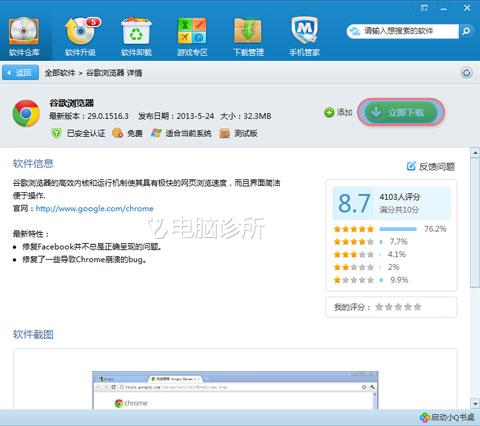480x426 pixels.
Task: Open the 下载管理 download manager tab
Action: [248, 37]
